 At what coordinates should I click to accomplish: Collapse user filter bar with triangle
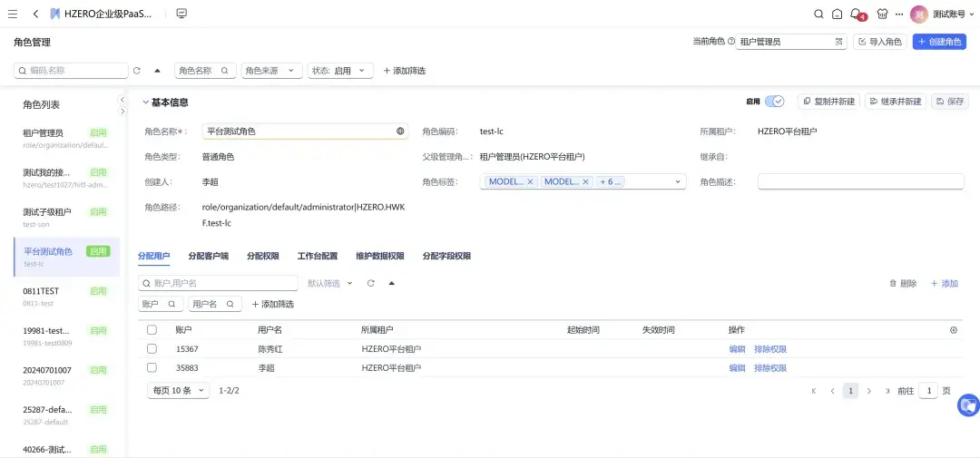pos(391,283)
